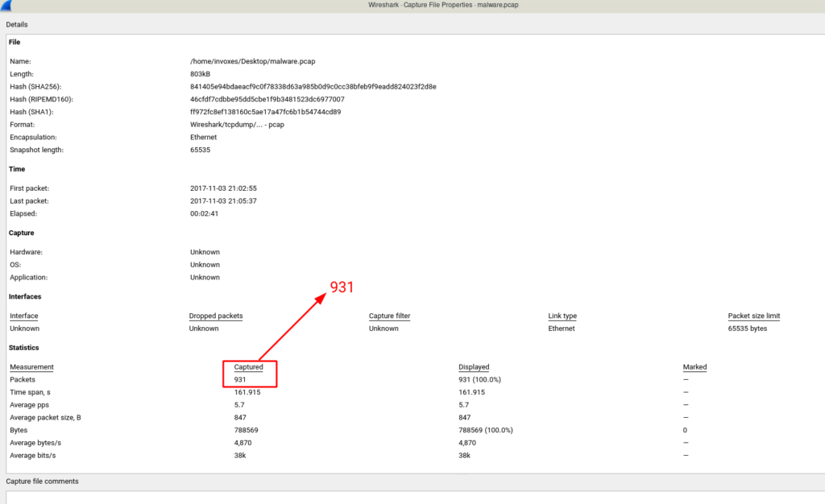Select the SHA1 hash value
This screenshot has height=504, width=825.
[265, 112]
